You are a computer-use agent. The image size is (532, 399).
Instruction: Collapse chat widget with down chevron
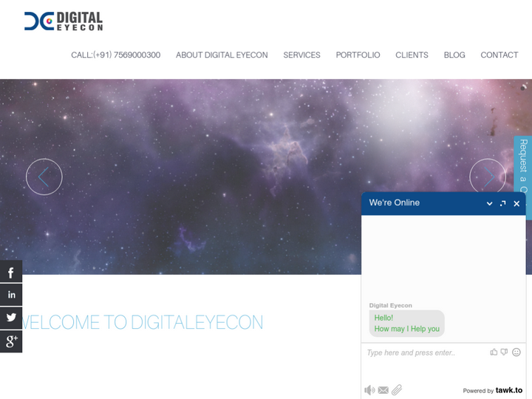(x=489, y=203)
